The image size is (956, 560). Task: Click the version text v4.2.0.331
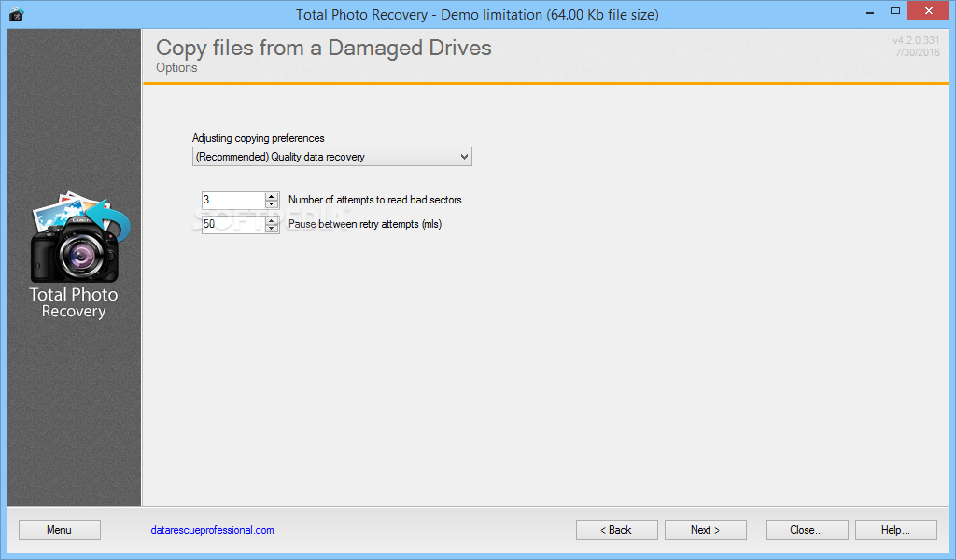[x=917, y=40]
